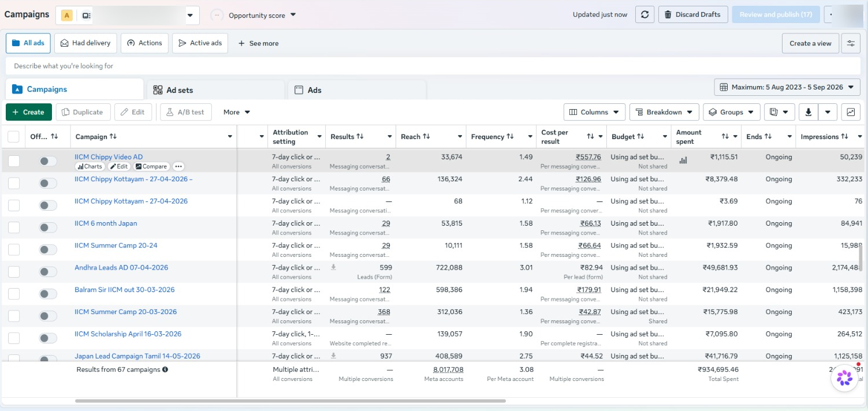The image size is (868, 411).
Task: Click the inline Edit icon under IICM Chippy Video AD
Action: point(118,166)
